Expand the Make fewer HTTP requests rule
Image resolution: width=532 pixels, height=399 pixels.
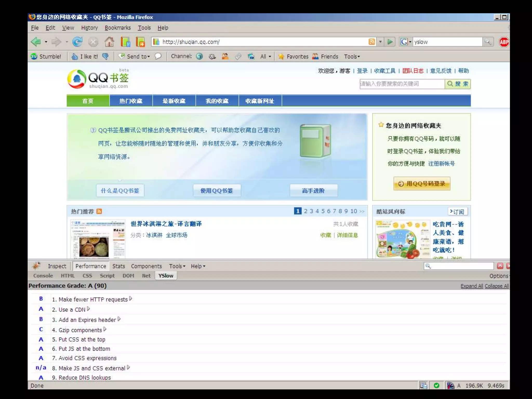pos(131,299)
